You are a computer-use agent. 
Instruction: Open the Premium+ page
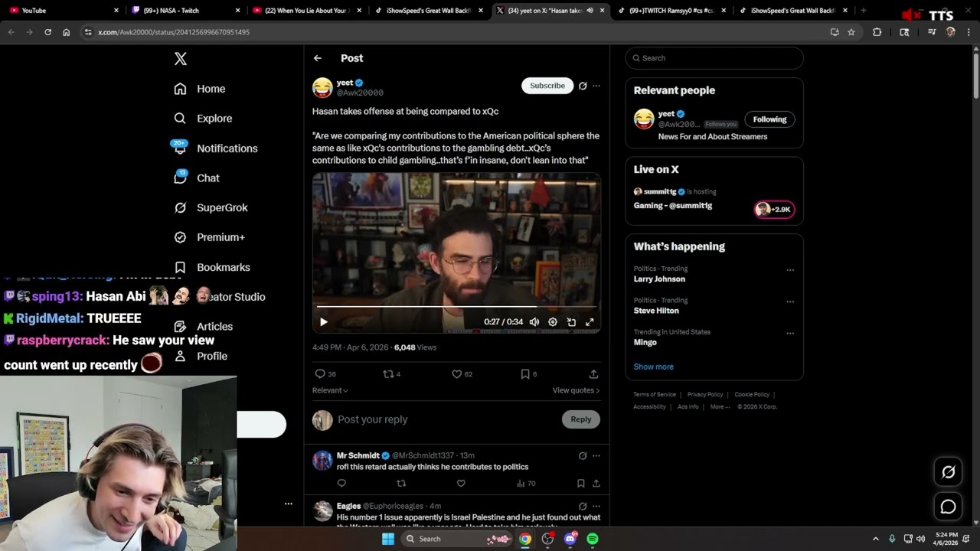coord(209,237)
